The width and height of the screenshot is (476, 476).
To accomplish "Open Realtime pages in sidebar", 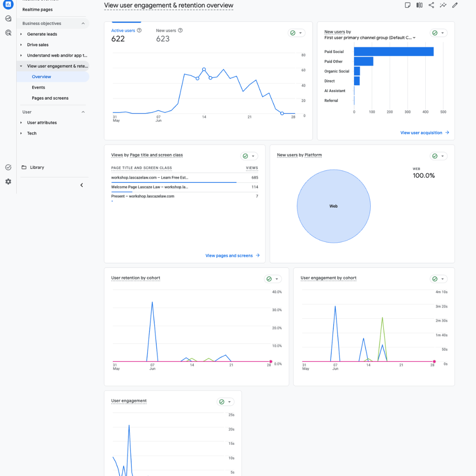I will [37, 9].
